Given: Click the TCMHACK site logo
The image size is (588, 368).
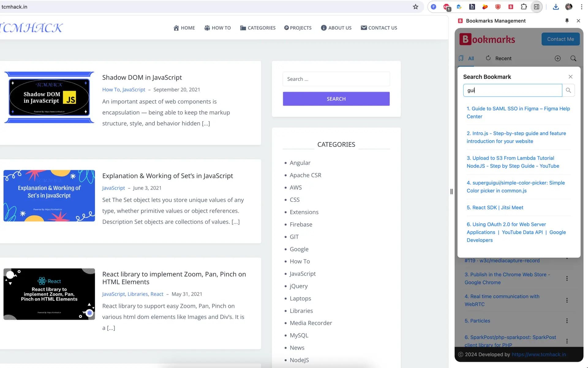Looking at the screenshot, I should pos(31,28).
